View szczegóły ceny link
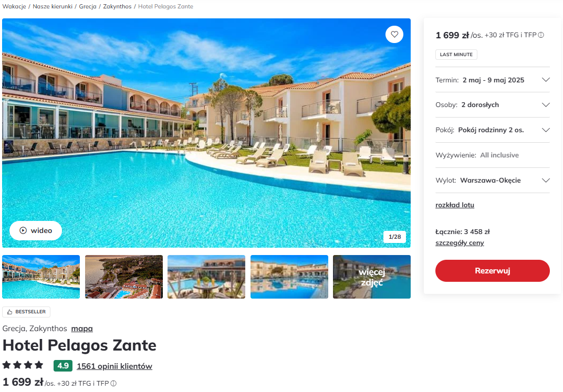Viewport: 563px width, 392px height. pyautogui.click(x=460, y=243)
